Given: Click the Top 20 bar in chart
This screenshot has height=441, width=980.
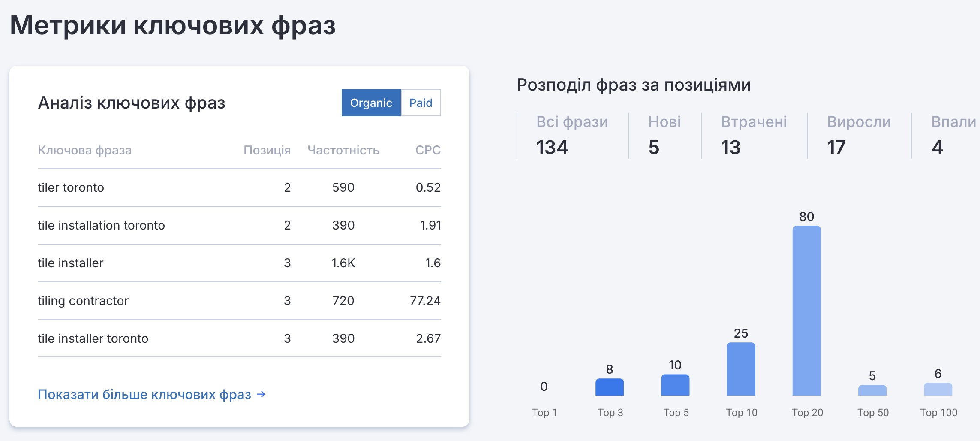Looking at the screenshot, I should tap(806, 311).
